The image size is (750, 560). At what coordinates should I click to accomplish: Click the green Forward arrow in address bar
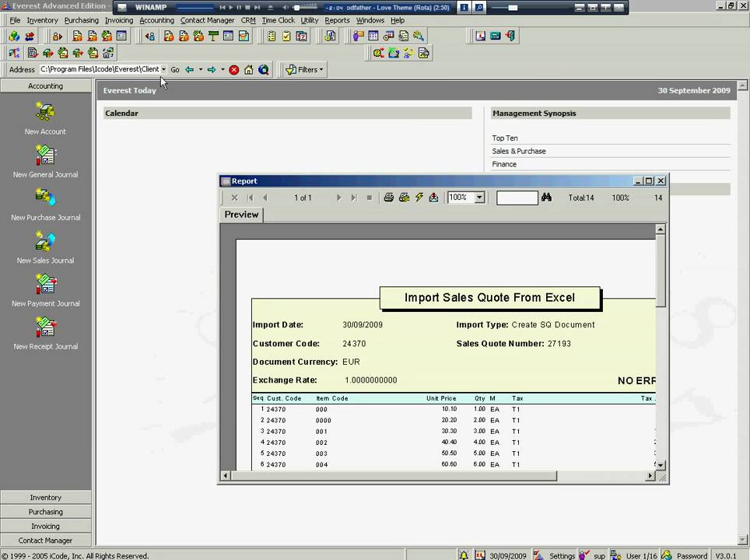tap(212, 70)
